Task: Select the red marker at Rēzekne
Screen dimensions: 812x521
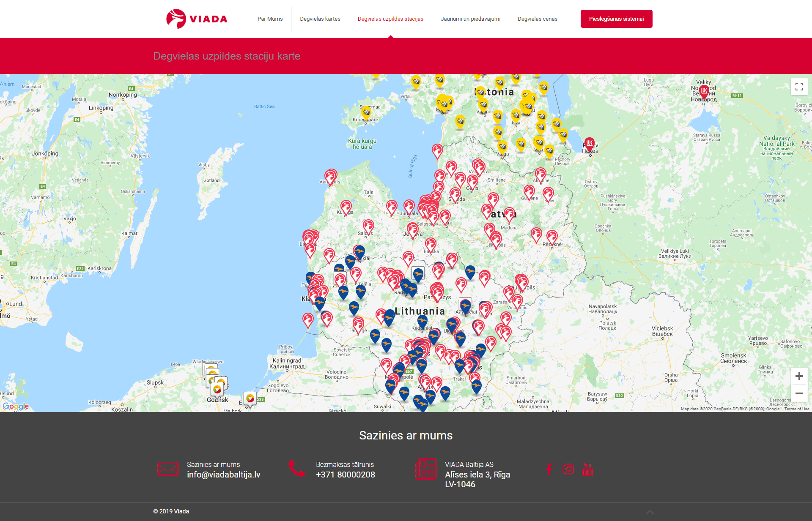Action: tap(552, 237)
